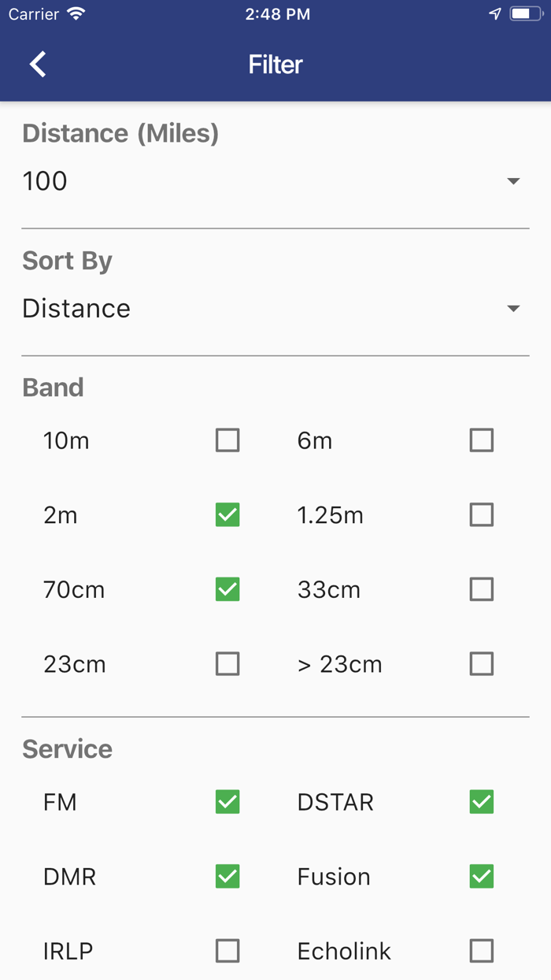
Task: Enable the 10m band checkbox
Action: point(227,440)
